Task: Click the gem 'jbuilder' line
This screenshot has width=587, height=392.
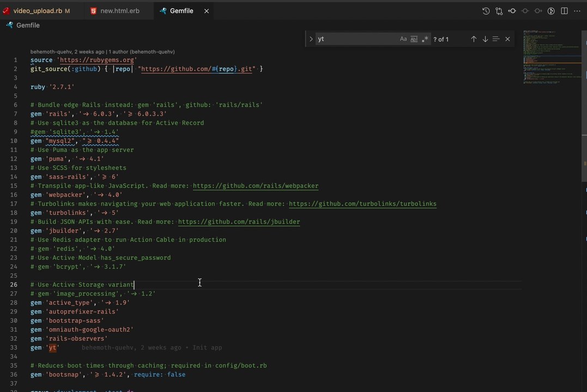Action: 75,231
